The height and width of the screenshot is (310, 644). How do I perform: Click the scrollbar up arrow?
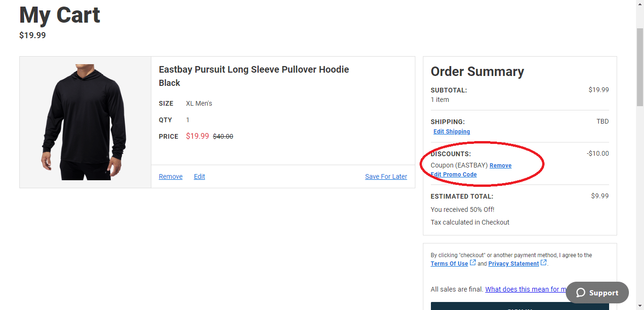tap(640, 4)
